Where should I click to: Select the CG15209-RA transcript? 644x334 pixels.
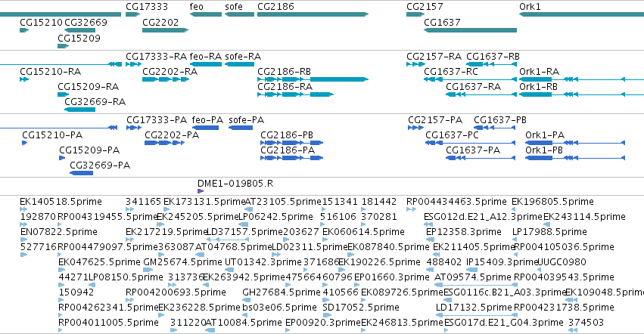[64, 94]
